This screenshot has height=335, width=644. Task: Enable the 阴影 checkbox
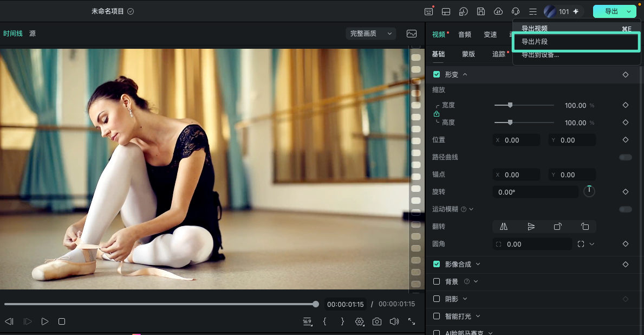[437, 299]
